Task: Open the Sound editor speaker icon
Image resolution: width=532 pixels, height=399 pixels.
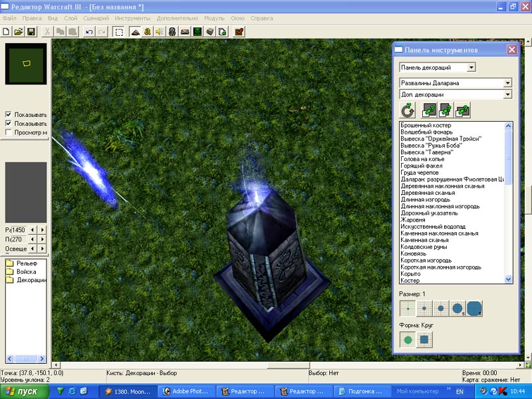Action: tap(160, 32)
